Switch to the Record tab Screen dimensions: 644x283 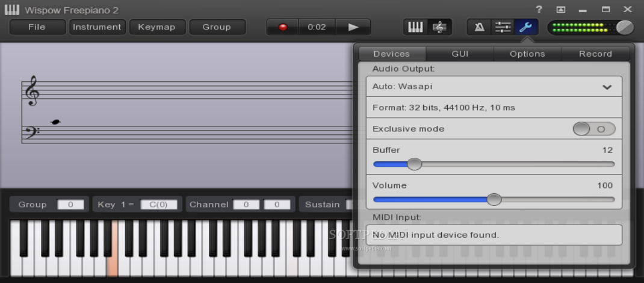coord(595,54)
